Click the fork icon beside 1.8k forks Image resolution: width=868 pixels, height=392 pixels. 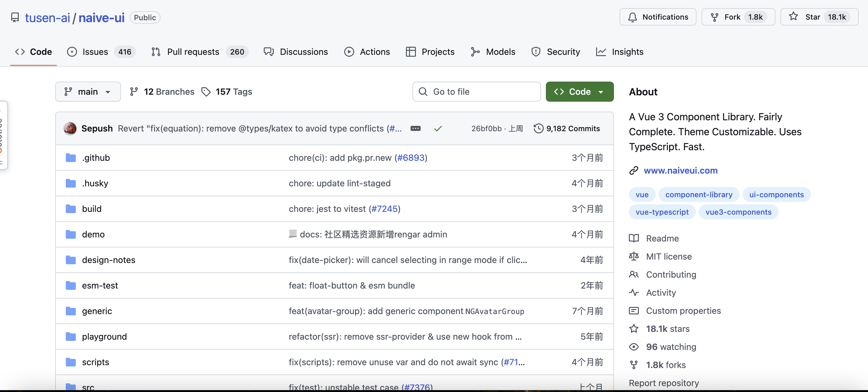click(634, 365)
